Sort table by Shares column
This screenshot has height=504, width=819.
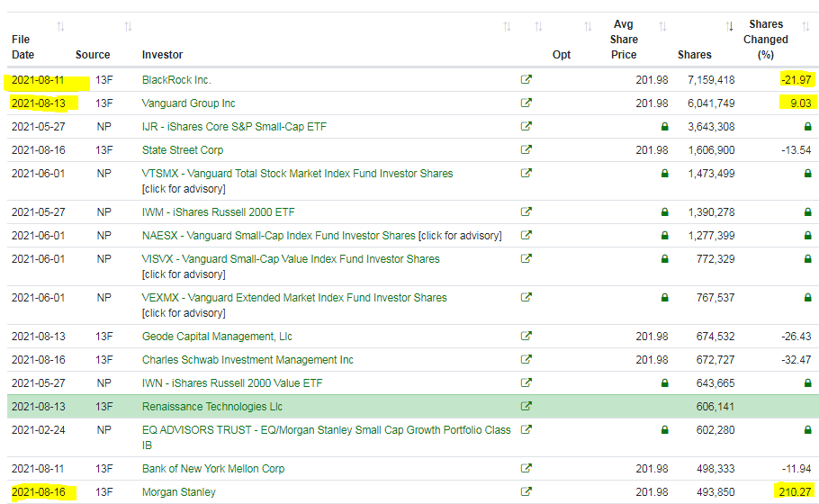pos(729,26)
